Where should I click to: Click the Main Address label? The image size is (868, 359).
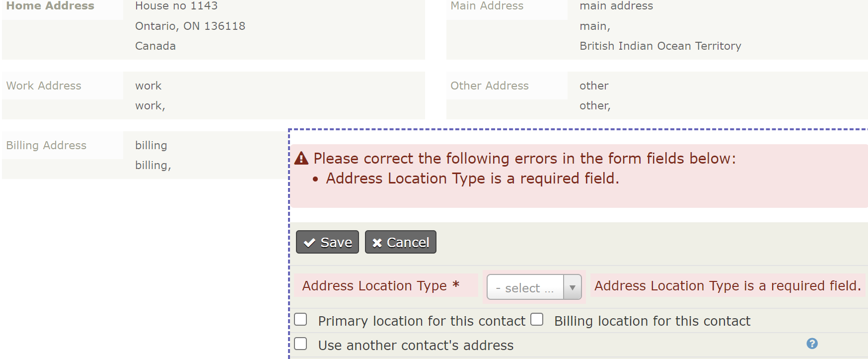tap(487, 6)
